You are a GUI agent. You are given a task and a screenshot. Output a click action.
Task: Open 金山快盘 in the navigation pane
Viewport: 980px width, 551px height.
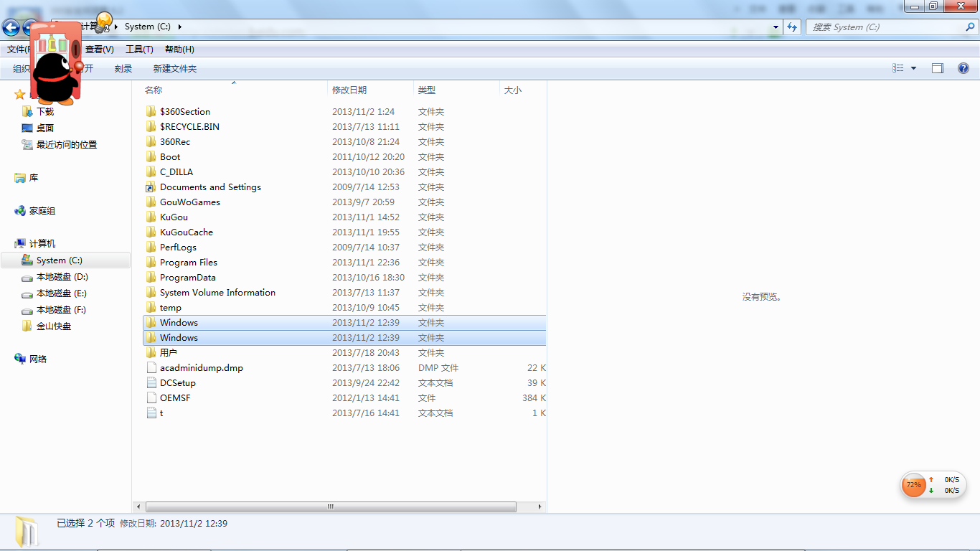(54, 326)
